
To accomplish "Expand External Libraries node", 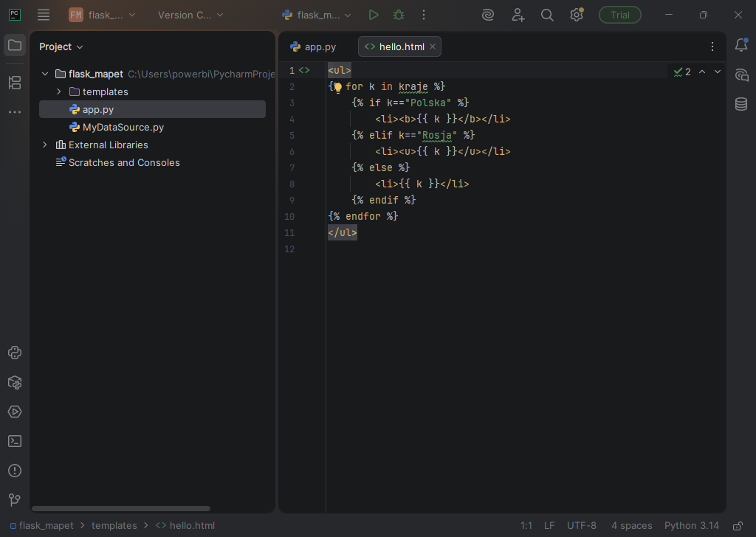I will click(45, 145).
